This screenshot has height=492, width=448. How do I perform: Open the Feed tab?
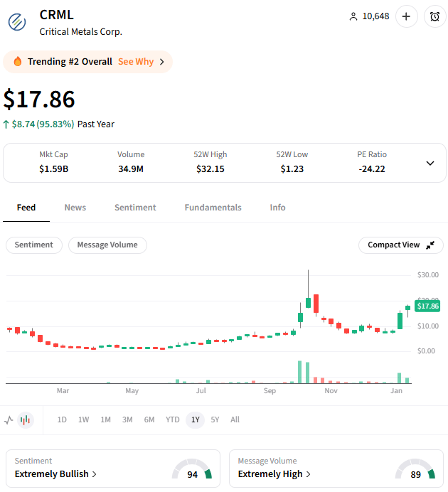coord(26,208)
